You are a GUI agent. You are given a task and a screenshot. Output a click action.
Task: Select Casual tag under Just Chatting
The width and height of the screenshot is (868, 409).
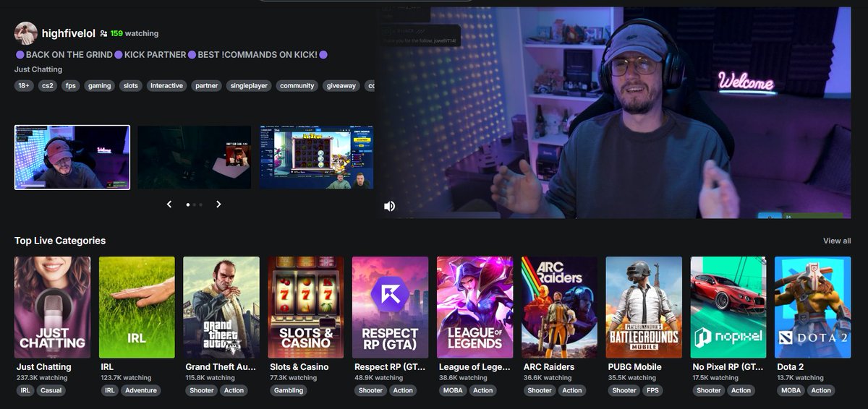pos(51,390)
